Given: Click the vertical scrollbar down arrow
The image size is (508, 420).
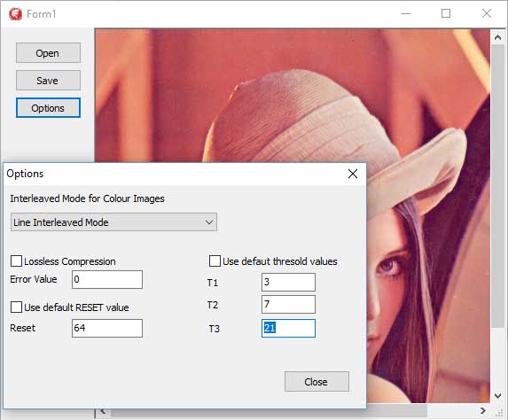Looking at the screenshot, I should tap(498, 395).
